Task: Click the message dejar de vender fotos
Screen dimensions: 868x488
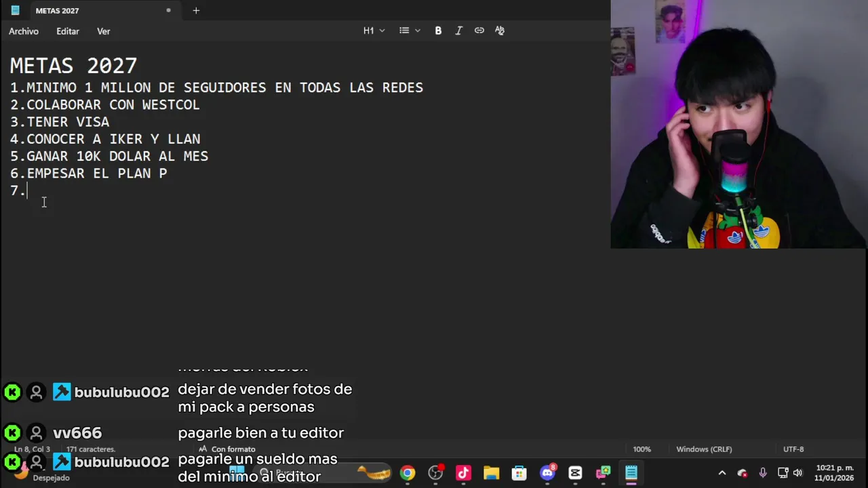Action: pyautogui.click(x=265, y=399)
